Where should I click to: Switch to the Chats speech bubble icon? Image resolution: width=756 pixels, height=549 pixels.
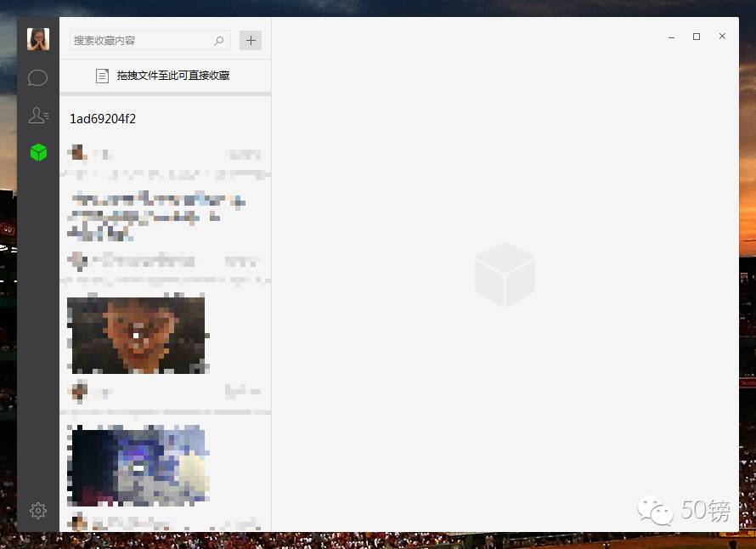coord(37,77)
